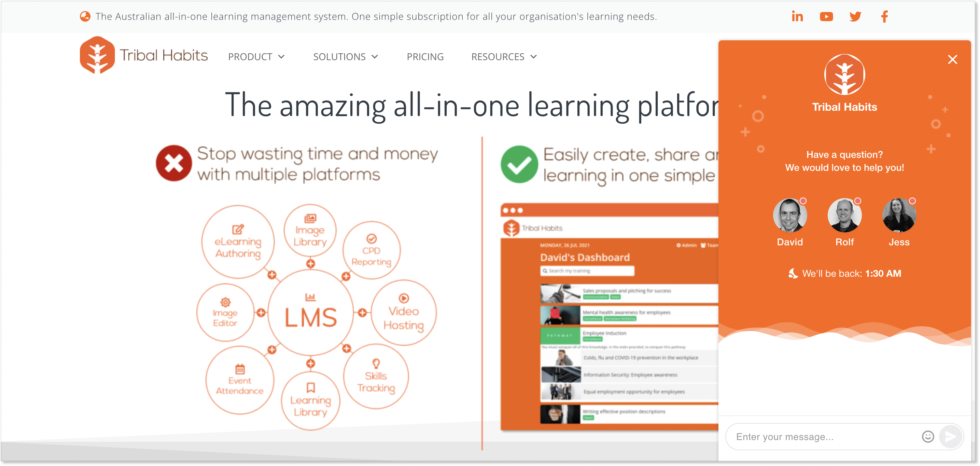Select Jess's avatar in chat
Screen dimensions: 980x466
(899, 215)
